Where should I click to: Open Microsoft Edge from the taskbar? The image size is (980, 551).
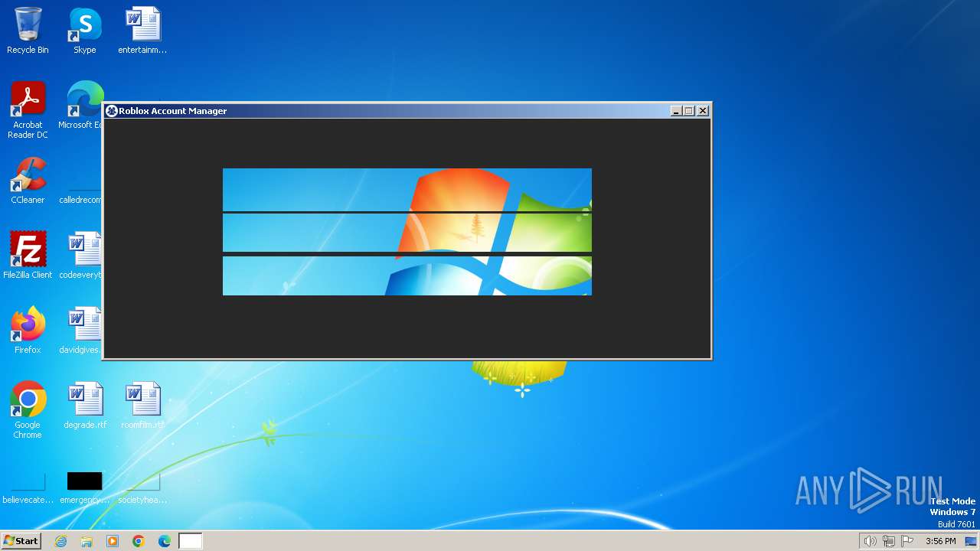click(x=165, y=541)
